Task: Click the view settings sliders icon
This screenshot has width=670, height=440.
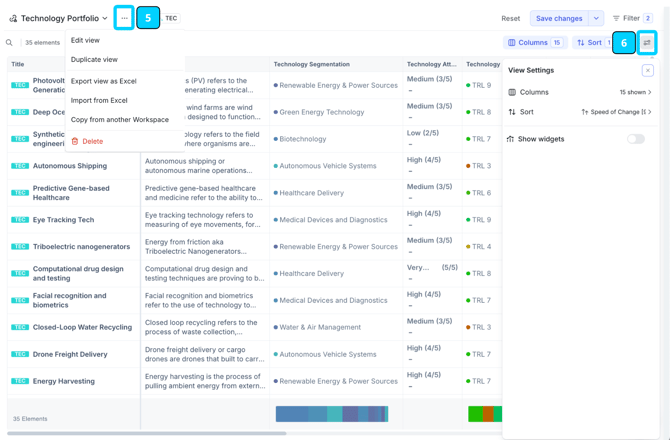Action: 647,42
